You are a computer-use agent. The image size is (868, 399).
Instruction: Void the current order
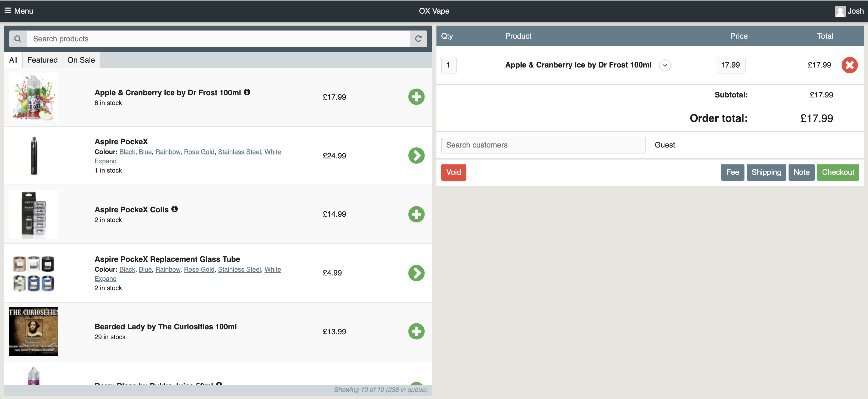coord(454,172)
